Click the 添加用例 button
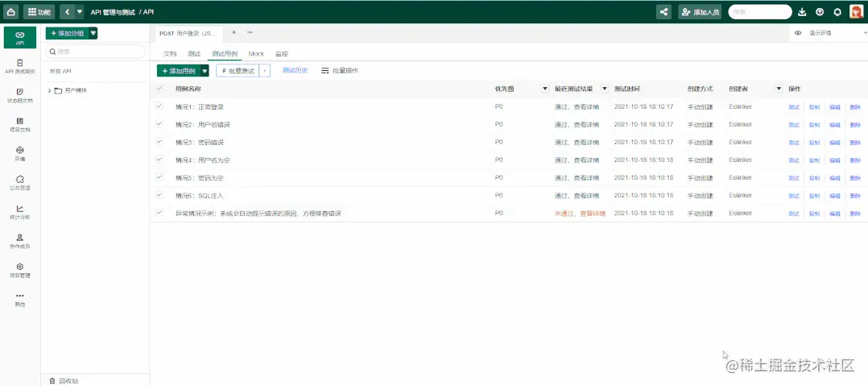This screenshot has height=386, width=868. [178, 71]
